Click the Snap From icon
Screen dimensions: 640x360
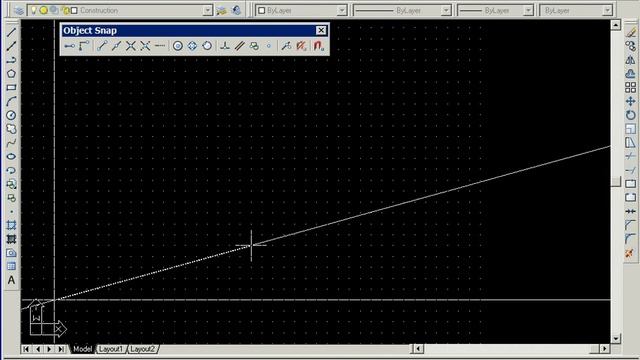(84, 46)
